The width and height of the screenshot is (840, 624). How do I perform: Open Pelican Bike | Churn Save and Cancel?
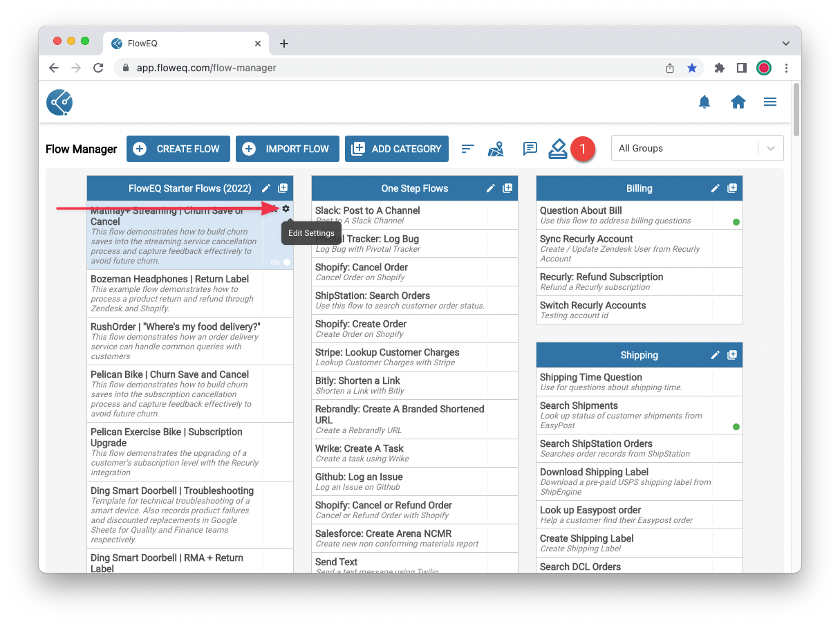point(190,394)
